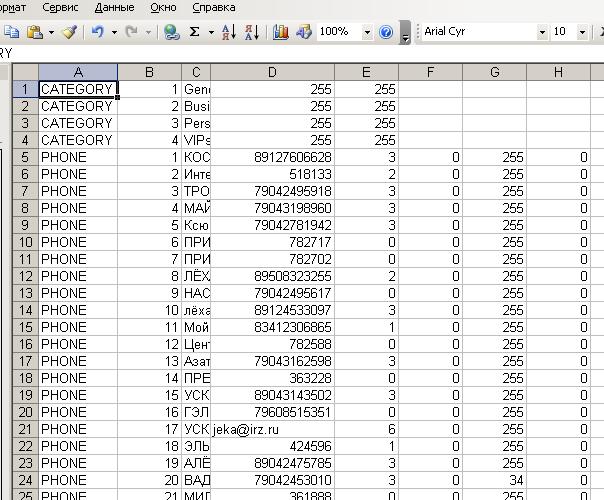Open the Справка menu
The width and height of the screenshot is (604, 500).
tap(213, 7)
